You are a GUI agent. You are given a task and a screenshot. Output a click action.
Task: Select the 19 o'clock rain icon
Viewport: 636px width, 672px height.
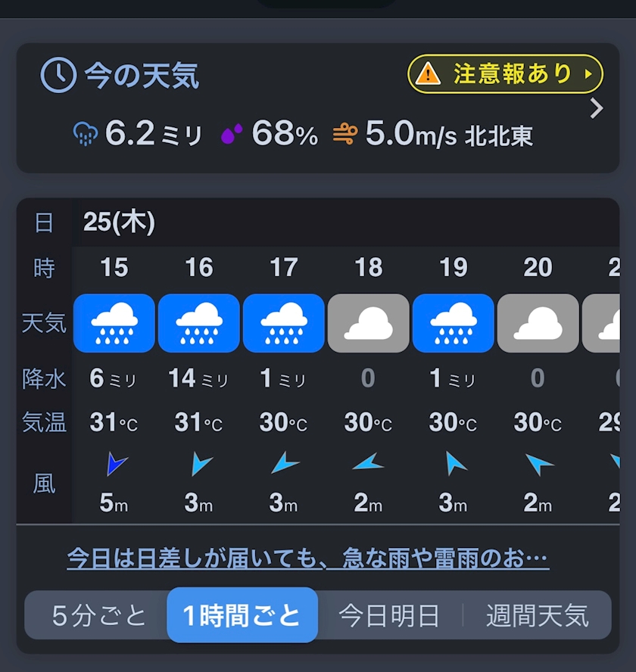pyautogui.click(x=454, y=323)
